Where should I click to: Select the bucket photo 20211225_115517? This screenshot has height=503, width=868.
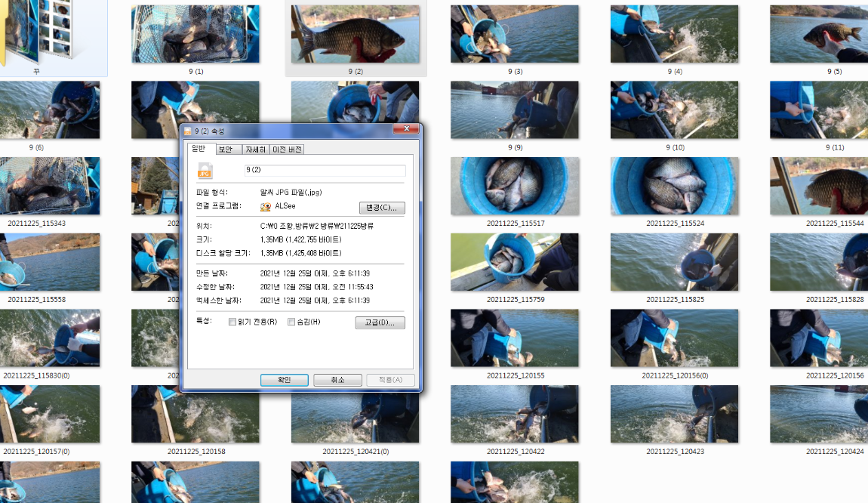(514, 186)
